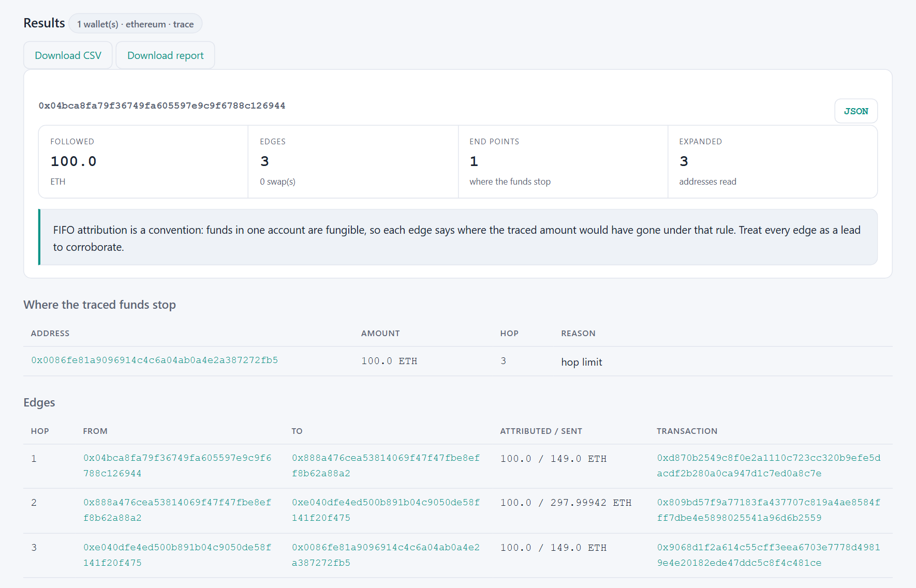Open hop 3 FROM address 0xe040dfe4 link
916x588 pixels.
[x=178, y=555]
